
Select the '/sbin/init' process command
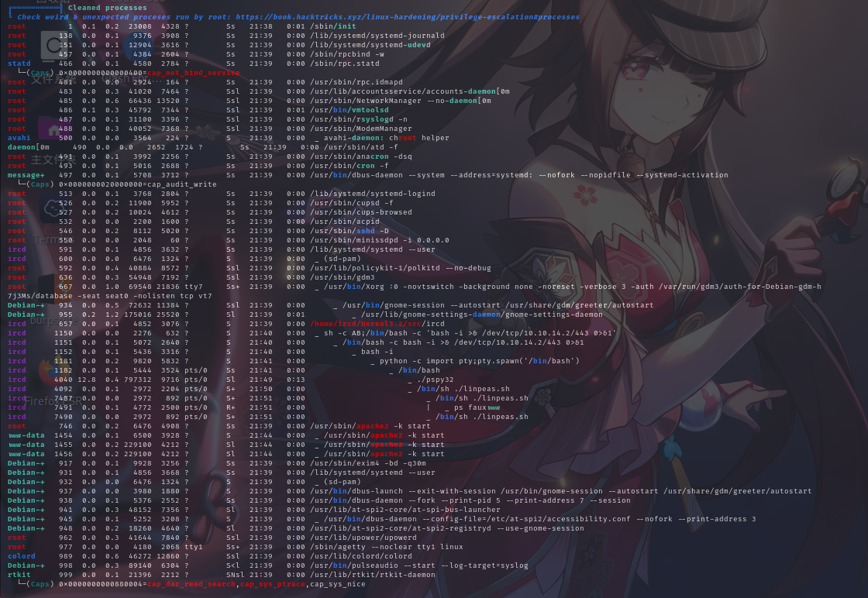tap(333, 26)
